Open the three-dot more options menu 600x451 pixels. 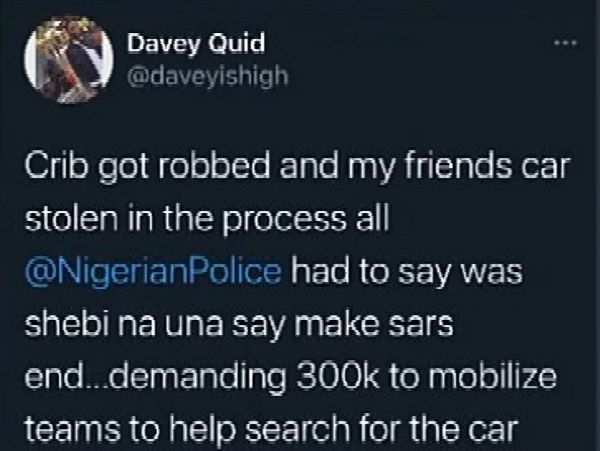tap(566, 43)
